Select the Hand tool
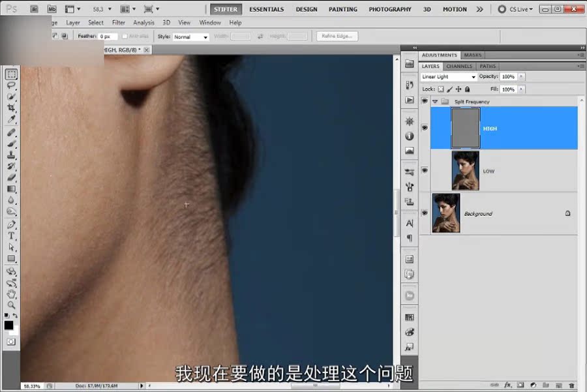This screenshot has height=392, width=587. coord(11,294)
